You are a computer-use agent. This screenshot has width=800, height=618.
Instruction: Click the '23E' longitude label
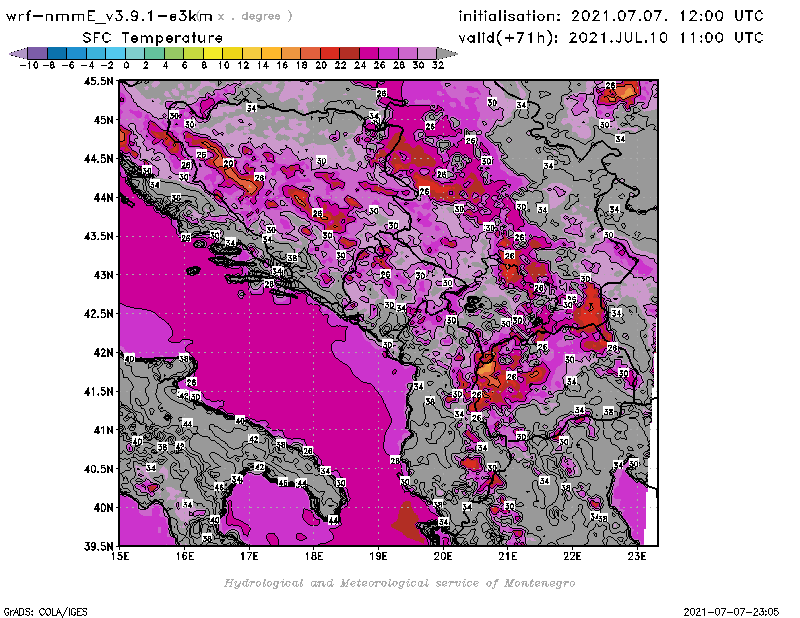[x=637, y=556]
